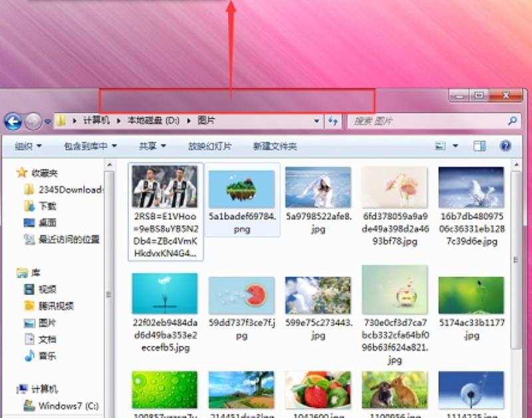Viewport: 532px width, 418px height.
Task: Open the view options dropdown arrow
Action: coord(456,146)
